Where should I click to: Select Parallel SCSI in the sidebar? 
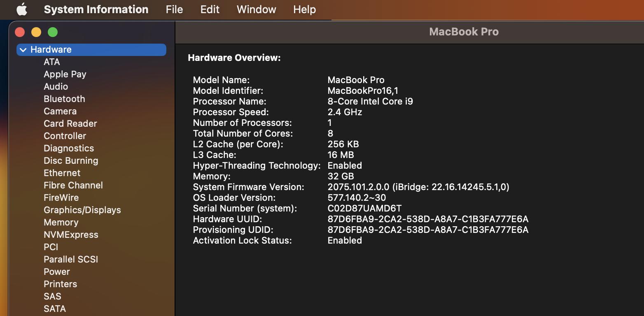pos(71,259)
